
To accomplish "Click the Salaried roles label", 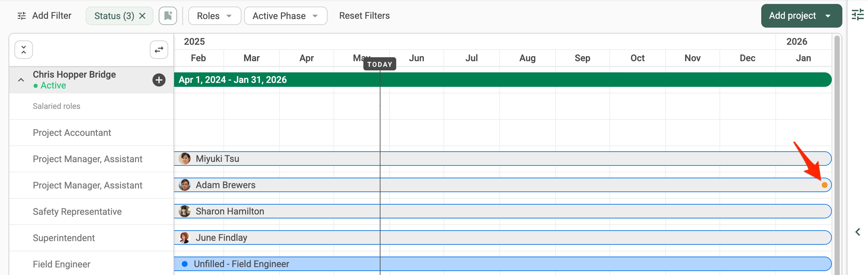I will (57, 106).
